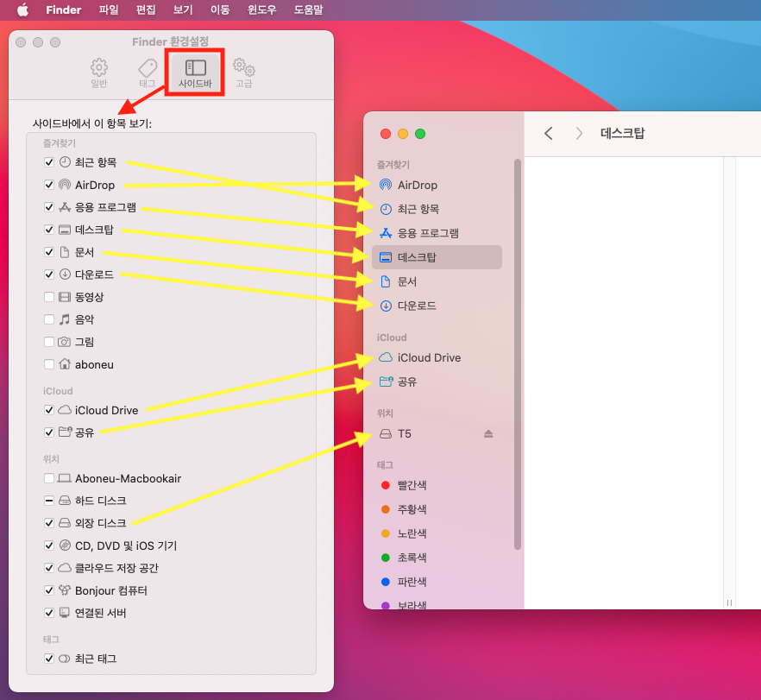Enable the Aboneu-Macbookair checkbox

49,479
